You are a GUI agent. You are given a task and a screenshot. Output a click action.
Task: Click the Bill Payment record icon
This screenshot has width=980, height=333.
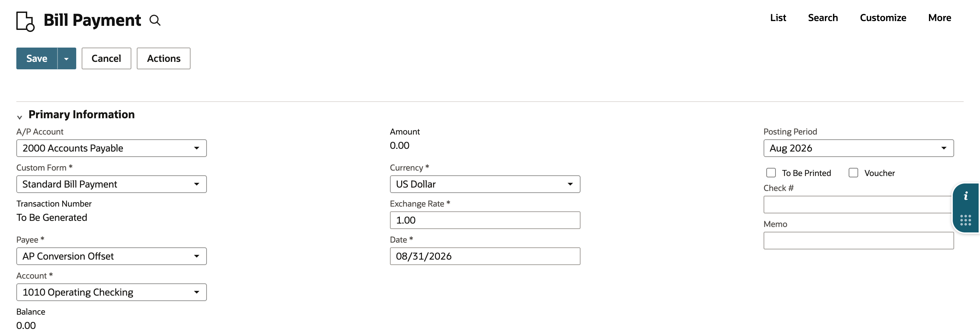26,21
